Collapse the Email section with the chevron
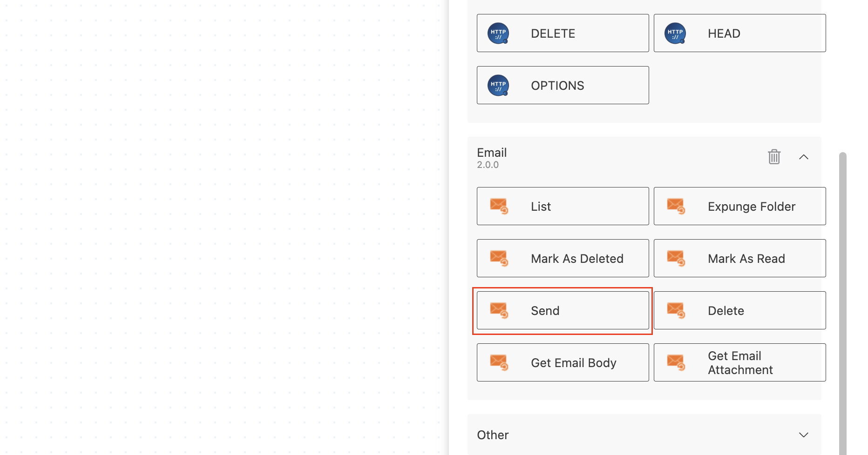Screen dimensions: 868x455 (804, 157)
